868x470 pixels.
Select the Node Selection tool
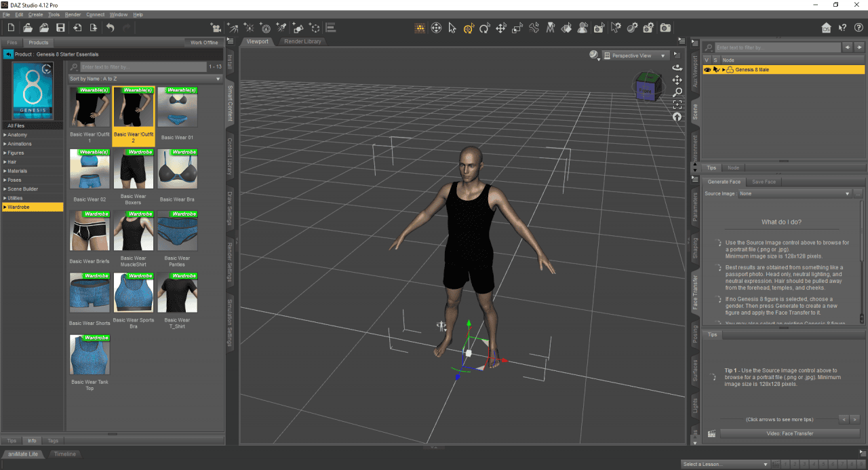click(452, 28)
